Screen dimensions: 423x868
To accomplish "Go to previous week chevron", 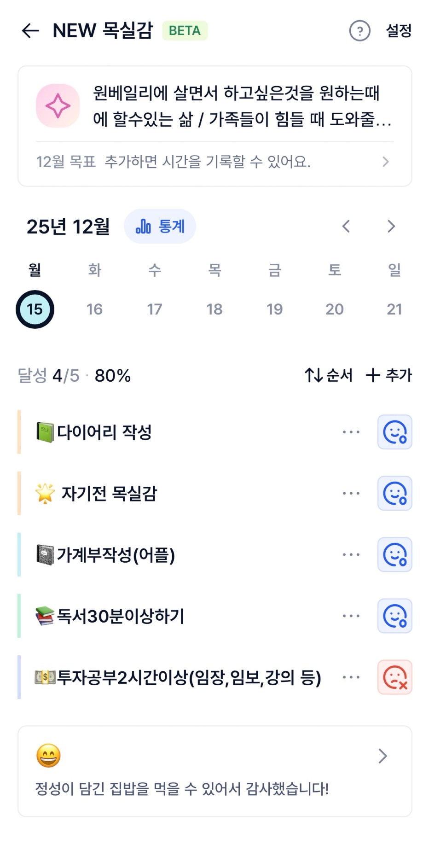I will pyautogui.click(x=346, y=227).
